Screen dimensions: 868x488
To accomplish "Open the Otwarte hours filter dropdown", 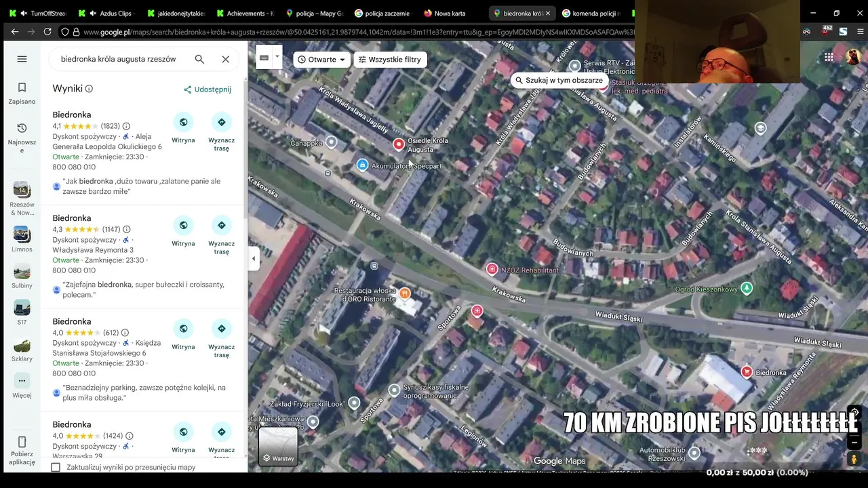I will (322, 60).
